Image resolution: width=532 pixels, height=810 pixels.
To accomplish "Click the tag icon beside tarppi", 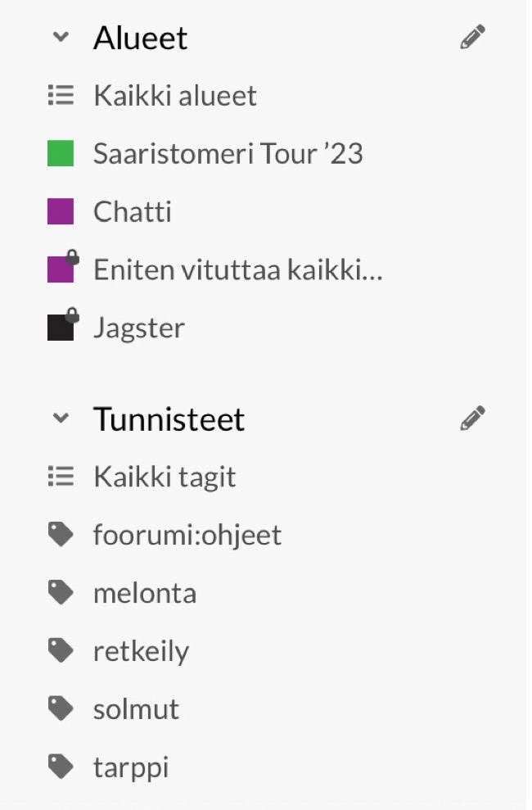I will [x=61, y=767].
